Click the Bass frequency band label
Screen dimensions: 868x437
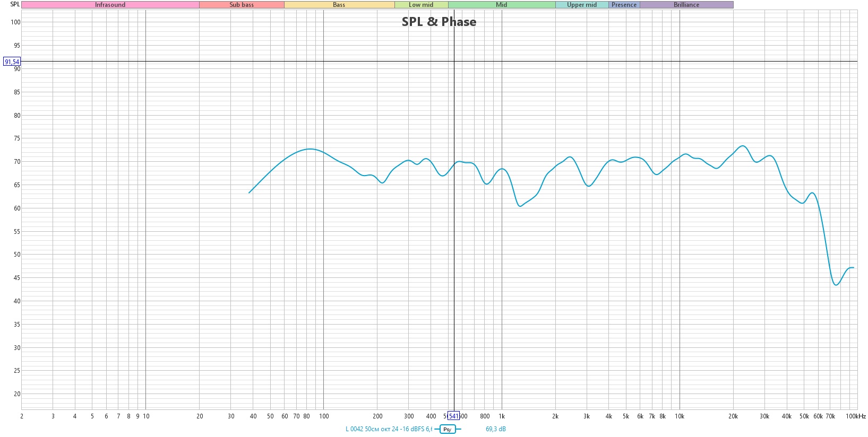click(339, 5)
